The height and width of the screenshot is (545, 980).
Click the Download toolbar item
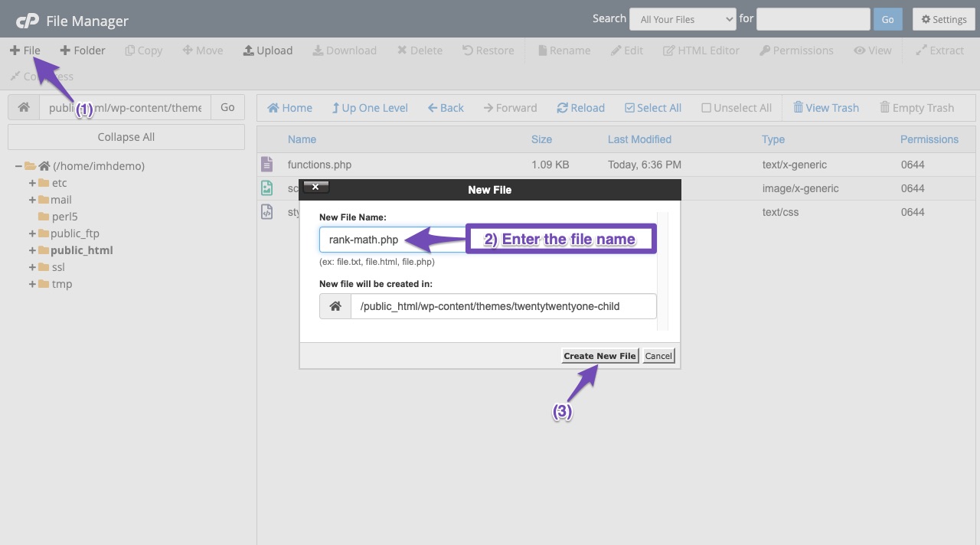tap(345, 51)
